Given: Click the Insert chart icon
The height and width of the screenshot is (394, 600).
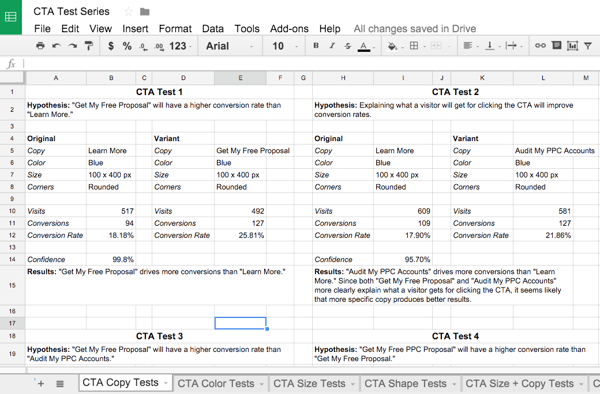Looking at the screenshot, I should click(572, 46).
